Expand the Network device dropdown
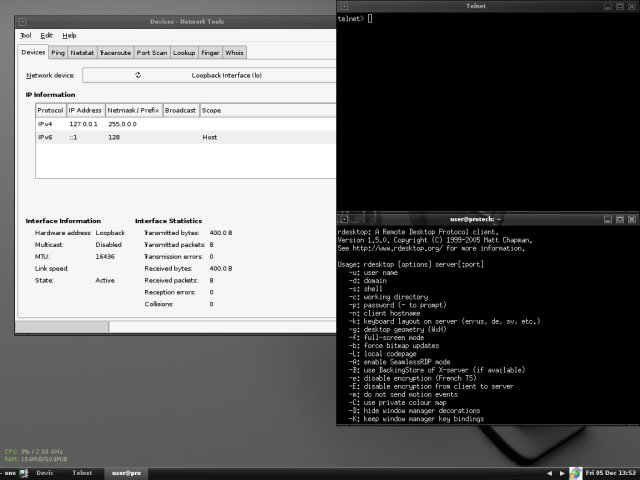 pos(208,75)
